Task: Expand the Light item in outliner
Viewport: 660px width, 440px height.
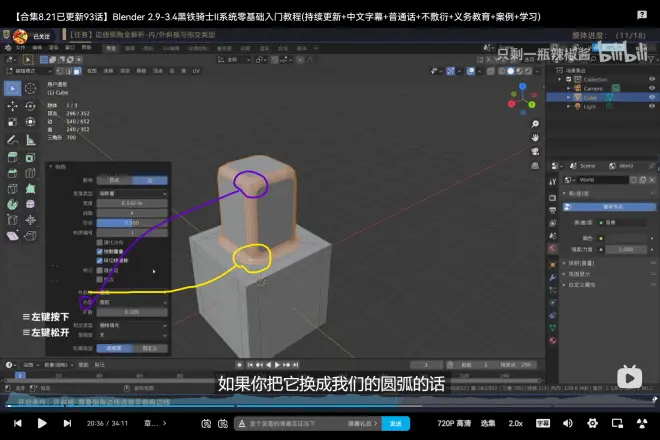Action: [568, 107]
